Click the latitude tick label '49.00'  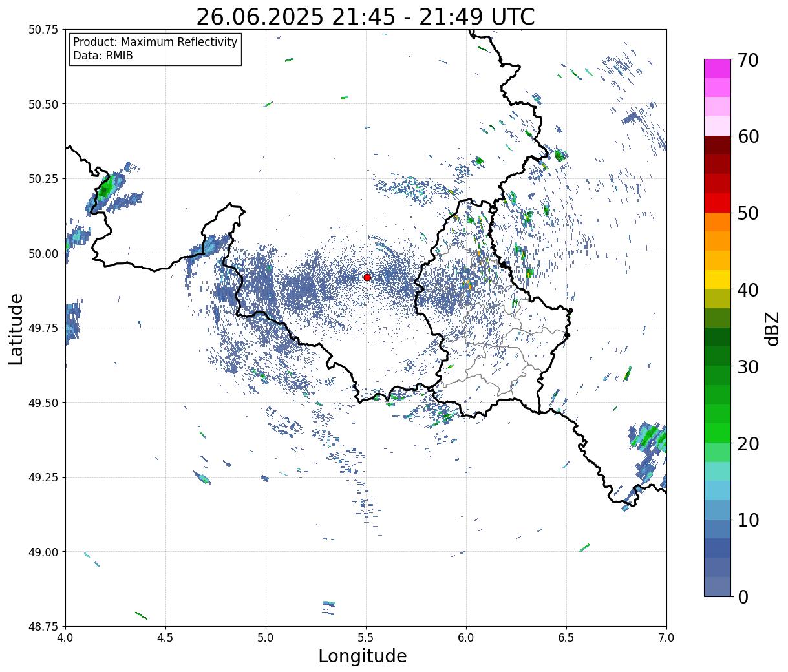click(43, 552)
